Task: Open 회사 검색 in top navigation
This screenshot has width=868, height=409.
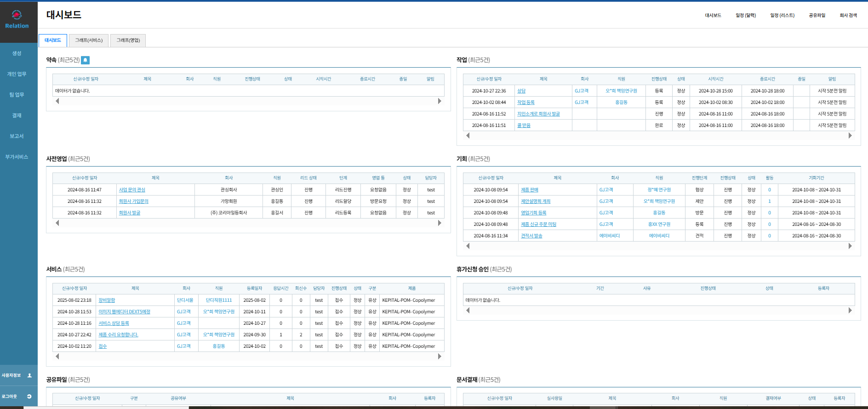Action: click(x=848, y=16)
